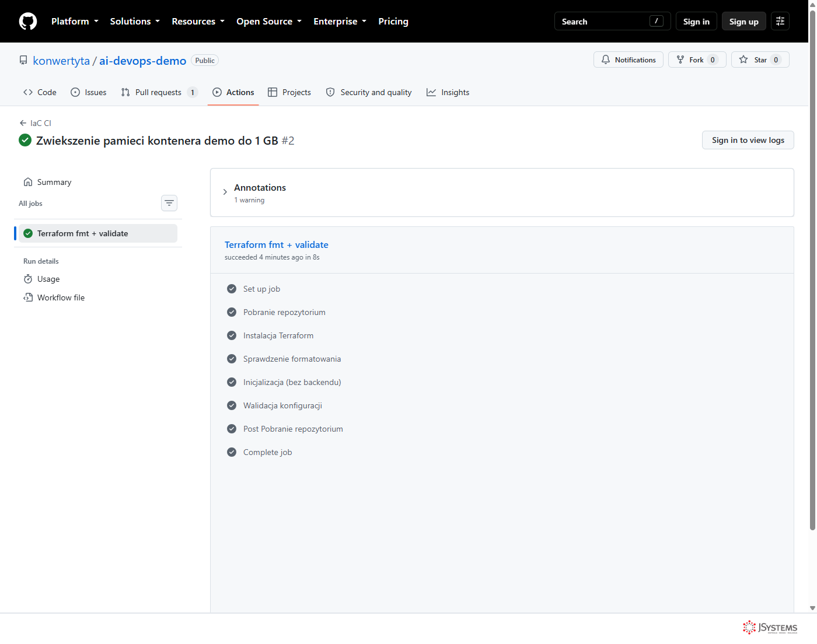Click the Notifications bell button

[x=629, y=60]
